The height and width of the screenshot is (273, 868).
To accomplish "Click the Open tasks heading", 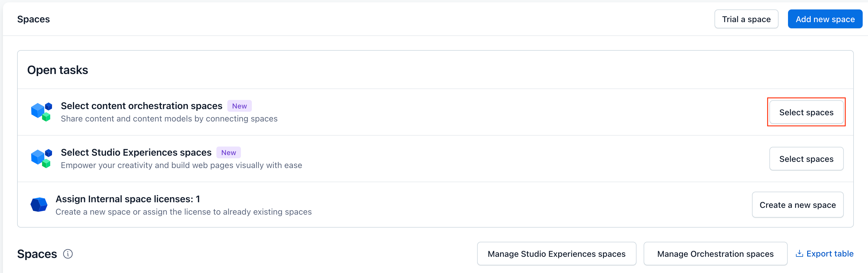I will tap(58, 70).
